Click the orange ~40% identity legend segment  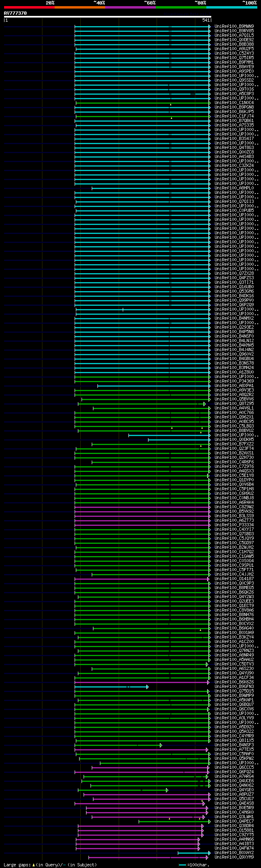click(x=80, y=7)
